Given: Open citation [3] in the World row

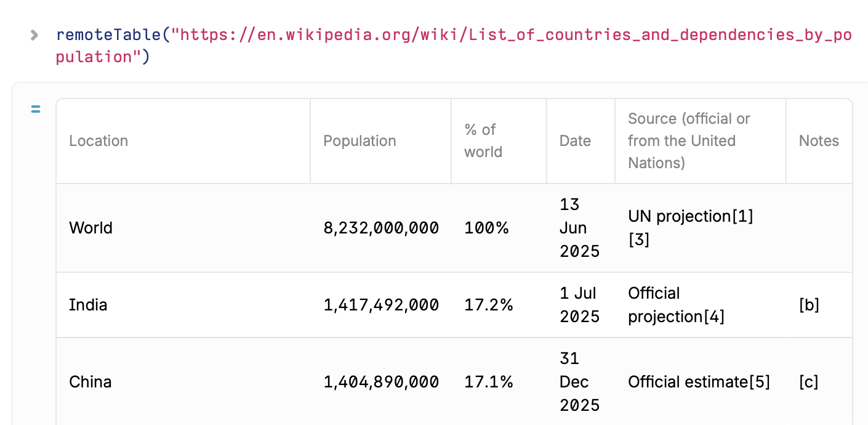Looking at the screenshot, I should [638, 240].
